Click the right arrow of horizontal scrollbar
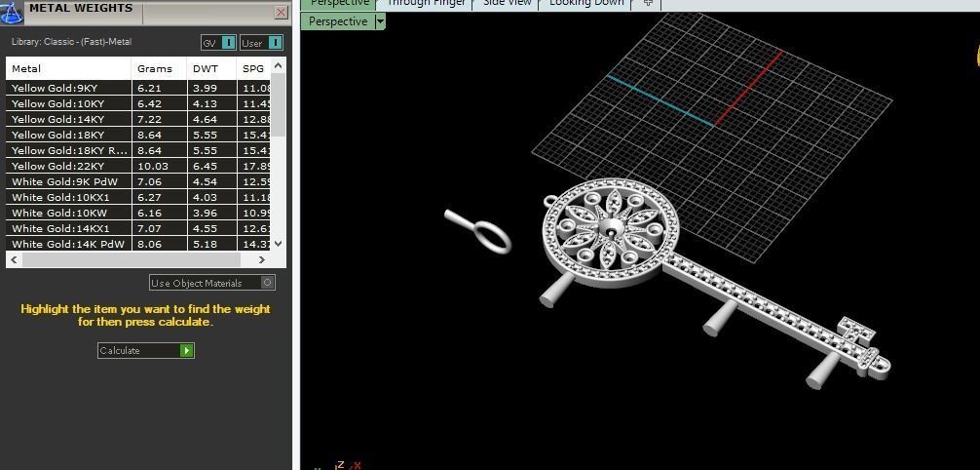This screenshot has height=470, width=980. pos(262,259)
